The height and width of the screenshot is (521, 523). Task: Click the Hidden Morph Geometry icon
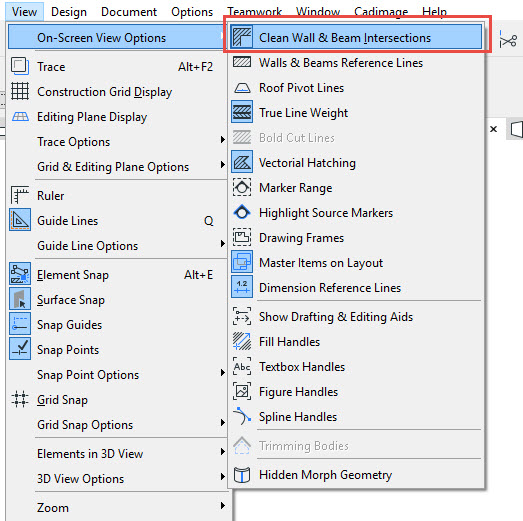242,475
